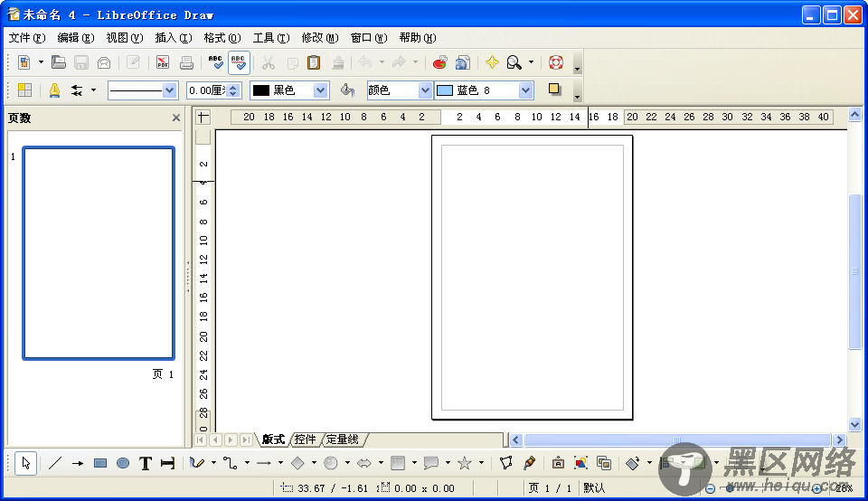Viewport: 868px width, 501px height.
Task: Click the Save icon in the toolbar
Action: [81, 62]
